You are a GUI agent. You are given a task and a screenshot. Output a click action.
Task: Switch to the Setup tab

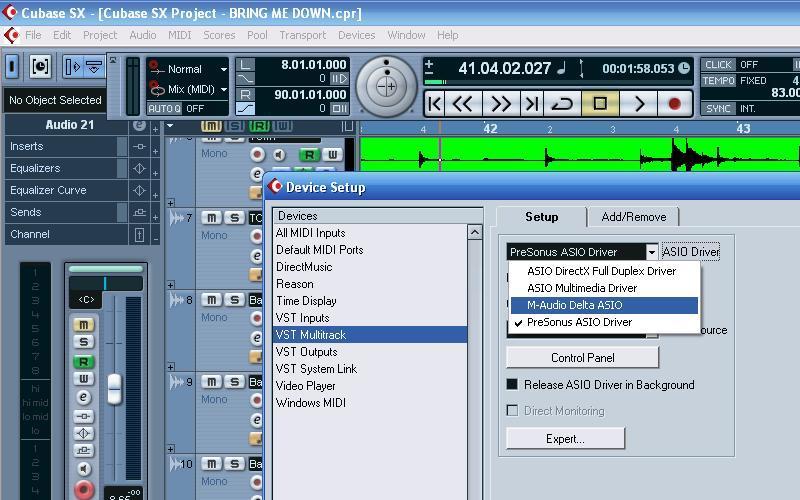541,217
